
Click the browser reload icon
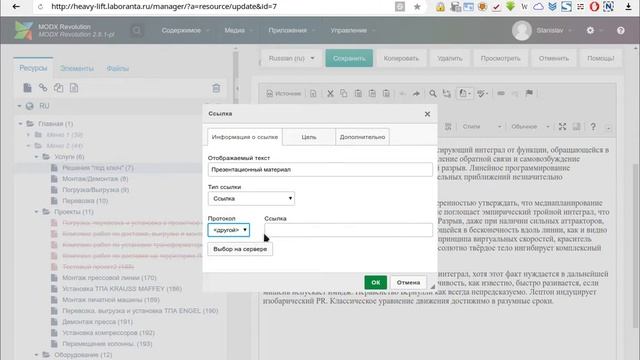pyautogui.click(x=40, y=7)
